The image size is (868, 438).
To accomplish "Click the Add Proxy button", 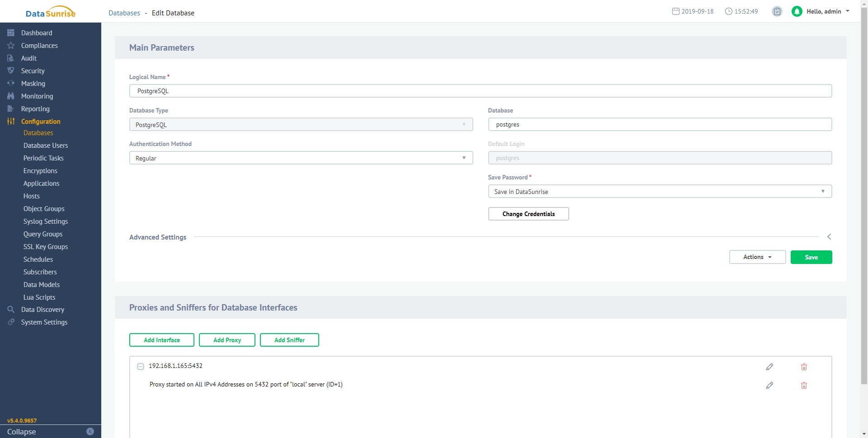I will pos(227,340).
